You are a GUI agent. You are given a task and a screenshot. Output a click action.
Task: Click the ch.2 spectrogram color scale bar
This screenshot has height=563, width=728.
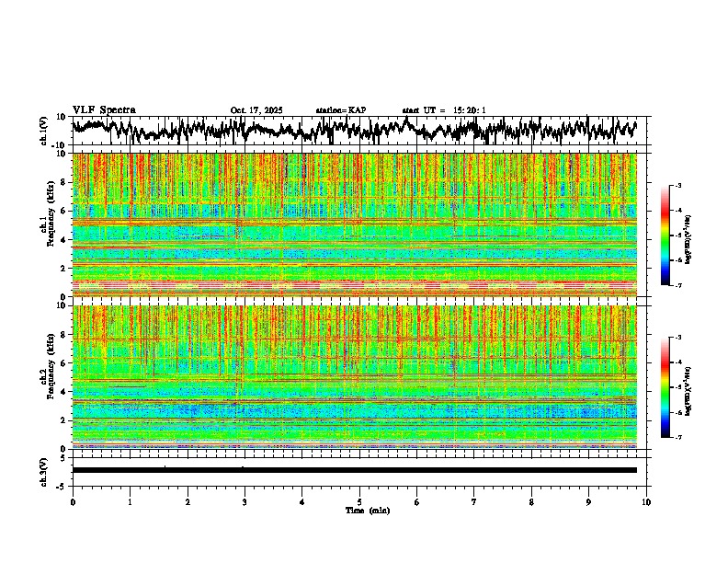(665, 387)
